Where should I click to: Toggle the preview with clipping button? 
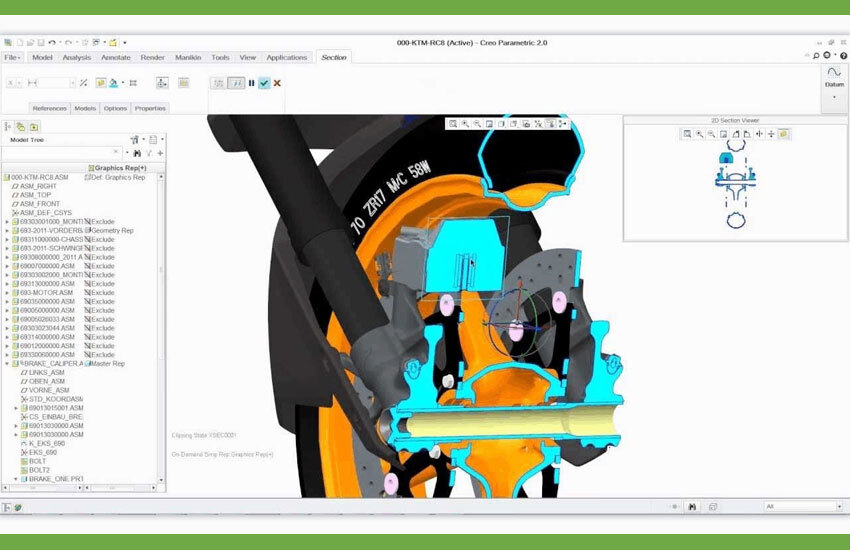coord(236,83)
